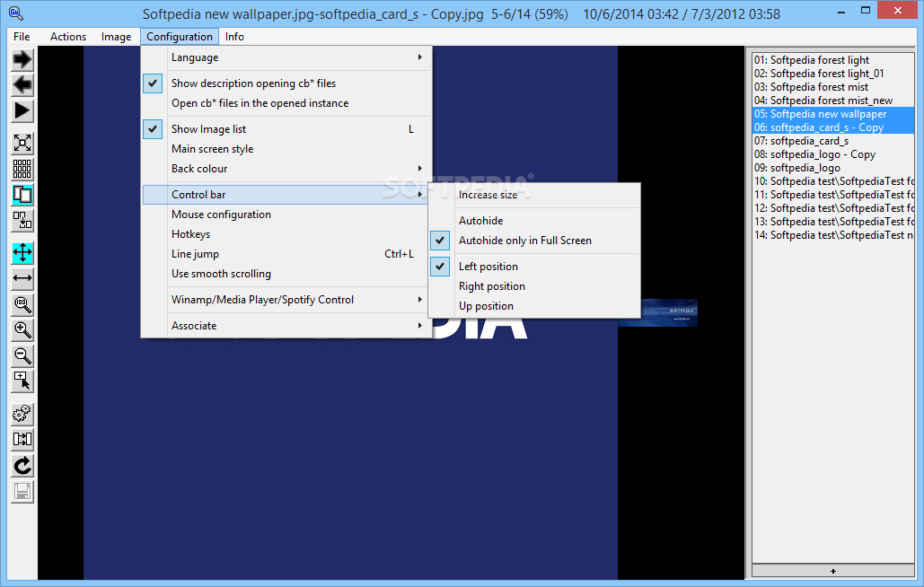Select 03: Softpedia forest mist

tap(833, 87)
